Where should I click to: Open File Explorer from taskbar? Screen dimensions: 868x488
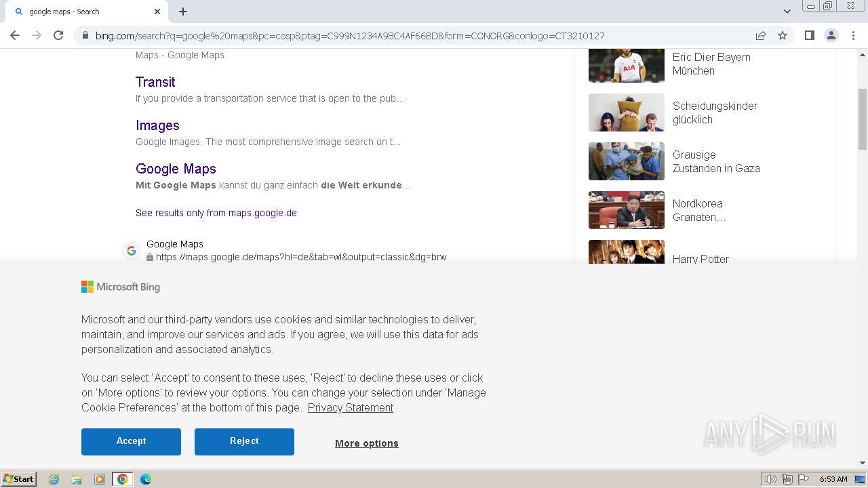tap(77, 479)
